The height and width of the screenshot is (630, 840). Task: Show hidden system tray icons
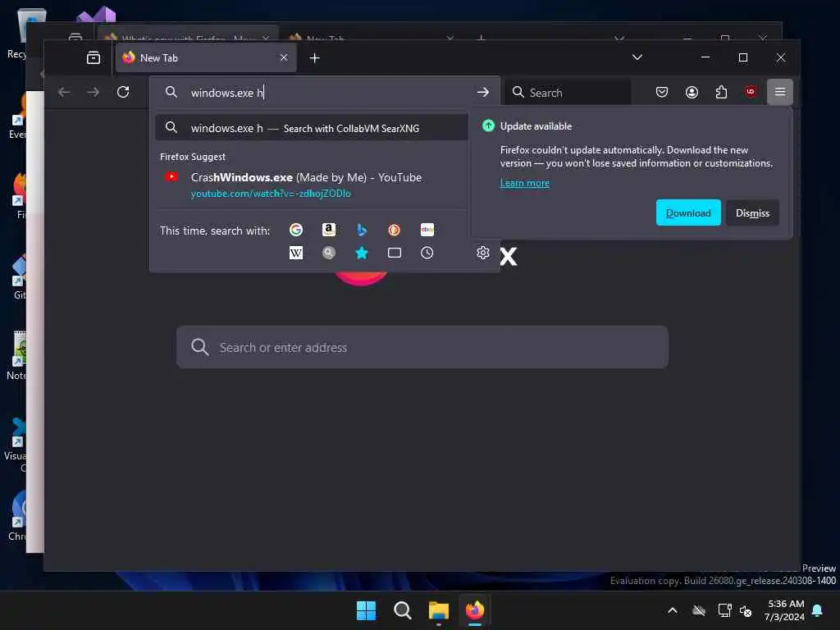673,610
